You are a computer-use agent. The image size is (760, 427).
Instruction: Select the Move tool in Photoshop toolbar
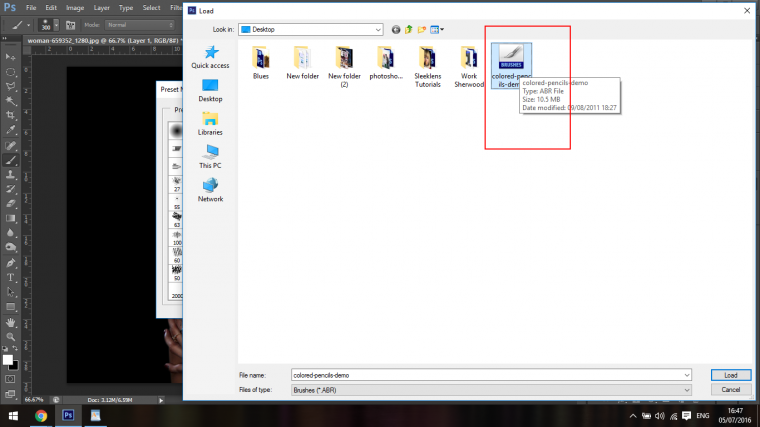click(x=10, y=57)
